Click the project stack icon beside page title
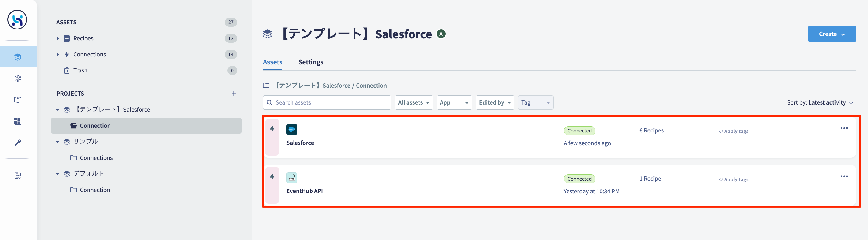The image size is (868, 240). [267, 34]
